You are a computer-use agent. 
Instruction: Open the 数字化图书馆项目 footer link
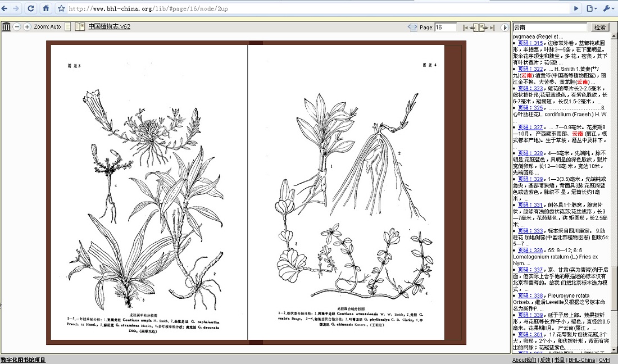click(x=23, y=360)
